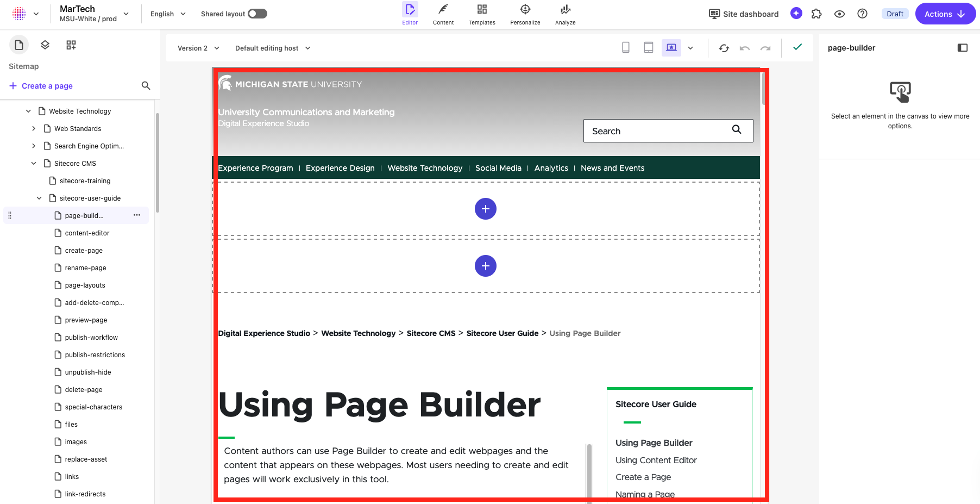Image resolution: width=980 pixels, height=504 pixels.
Task: Open Experience Design nav menu item
Action: [340, 168]
